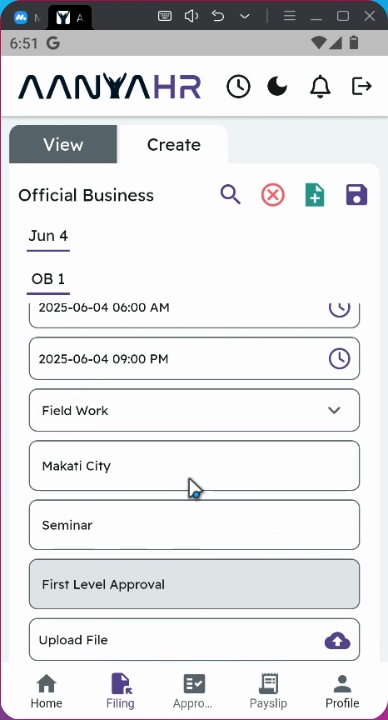Click the battery status icon
The width and height of the screenshot is (388, 720).
point(354,43)
